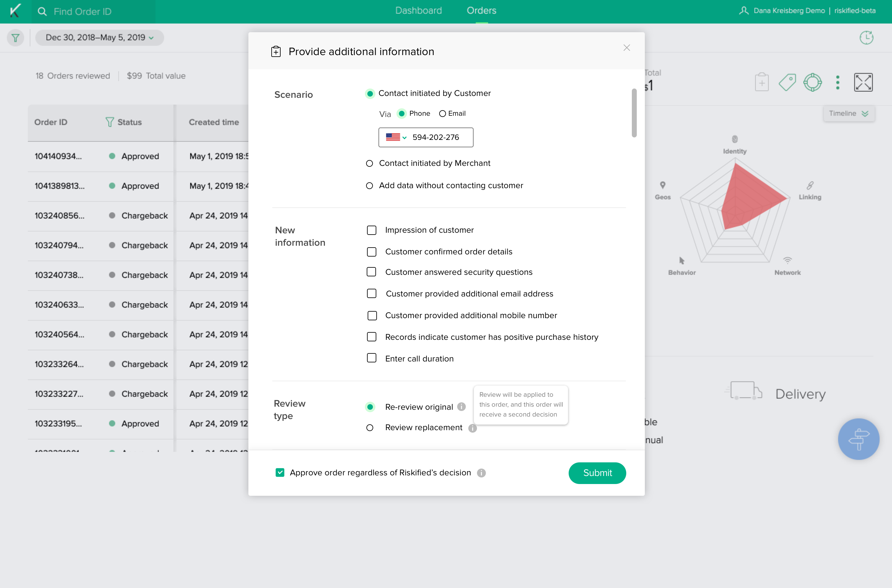
Task: Click the clipboard add-information icon behind the dialog
Action: pyautogui.click(x=761, y=82)
